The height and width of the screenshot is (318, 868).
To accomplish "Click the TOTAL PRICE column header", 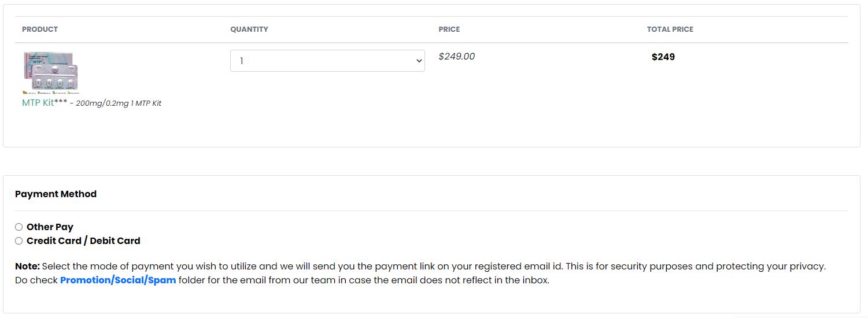I will [670, 29].
